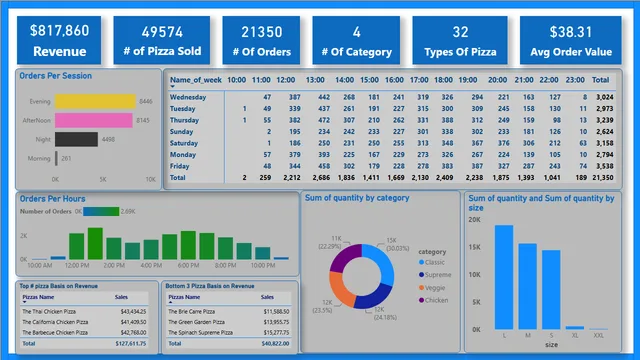Click Friday's total value 3,538
Screen dimensions: 640x360
(604, 166)
